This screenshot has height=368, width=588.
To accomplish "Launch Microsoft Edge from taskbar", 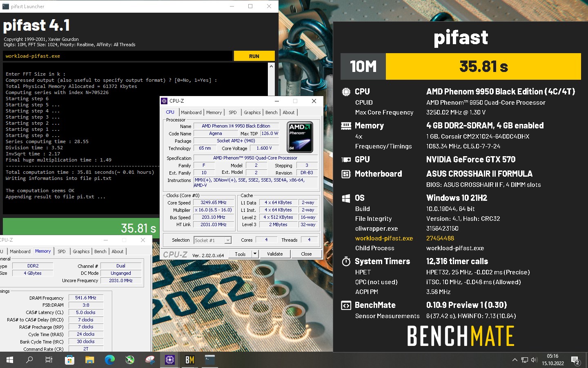I will tap(109, 360).
